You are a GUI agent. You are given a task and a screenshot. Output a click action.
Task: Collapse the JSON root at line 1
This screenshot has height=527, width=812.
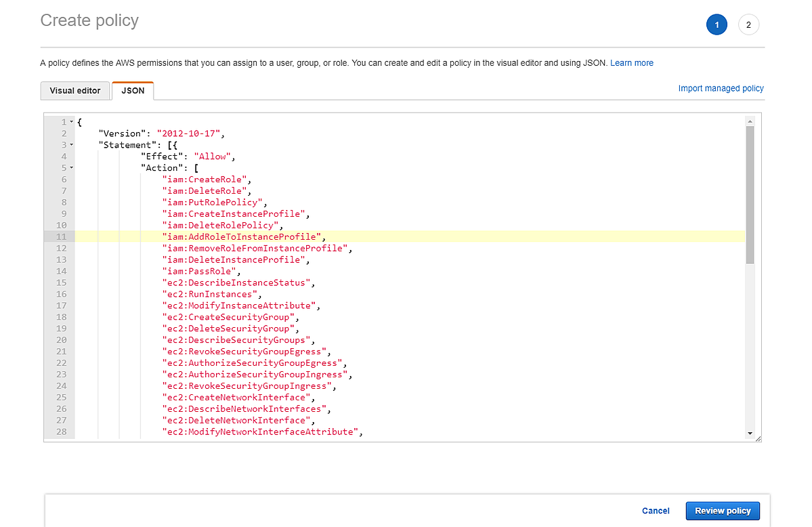tap(71, 122)
